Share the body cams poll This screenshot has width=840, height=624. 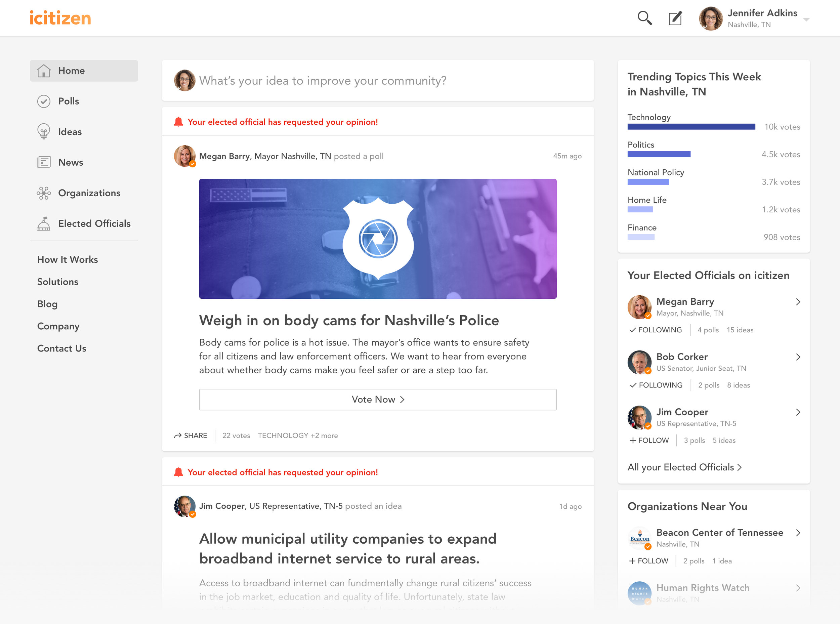click(x=191, y=435)
